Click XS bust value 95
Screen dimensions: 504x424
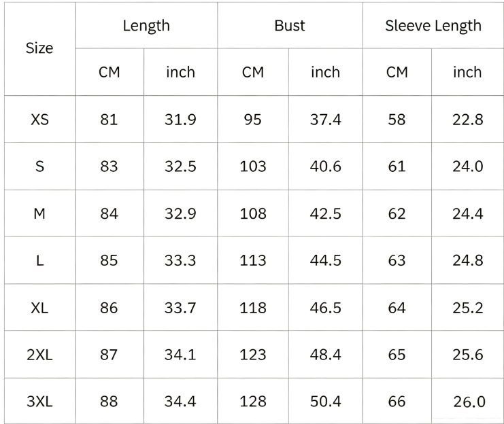[x=253, y=120]
